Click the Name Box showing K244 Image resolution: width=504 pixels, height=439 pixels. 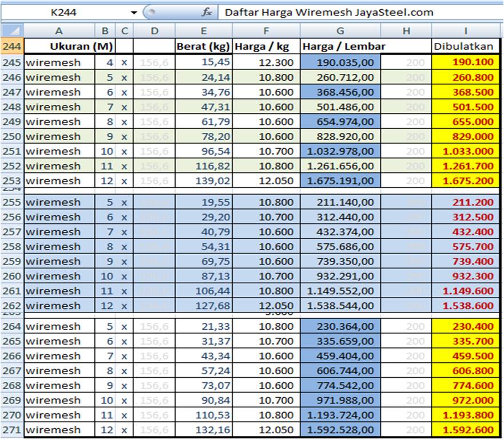64,13
